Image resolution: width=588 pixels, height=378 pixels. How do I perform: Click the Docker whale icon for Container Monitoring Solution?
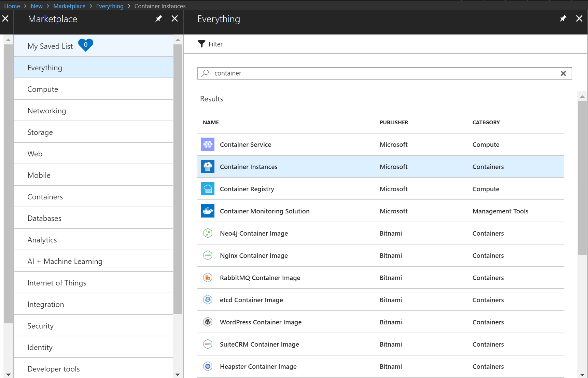208,211
